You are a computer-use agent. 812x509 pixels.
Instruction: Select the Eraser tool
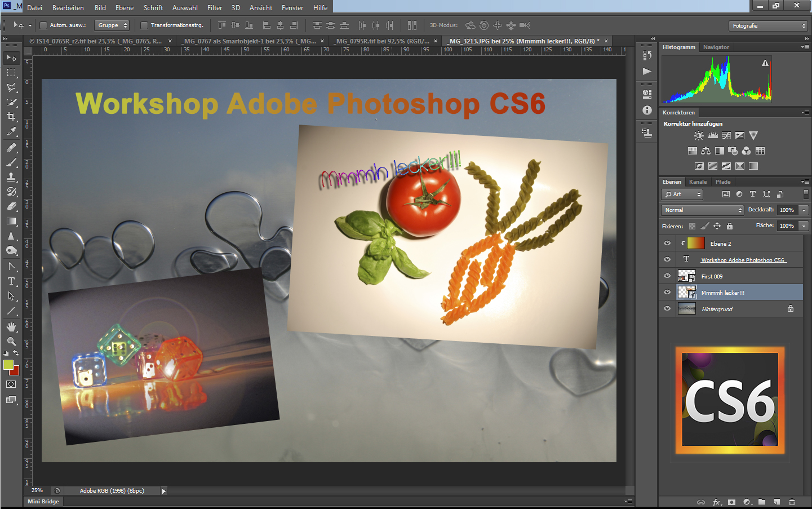coord(11,206)
